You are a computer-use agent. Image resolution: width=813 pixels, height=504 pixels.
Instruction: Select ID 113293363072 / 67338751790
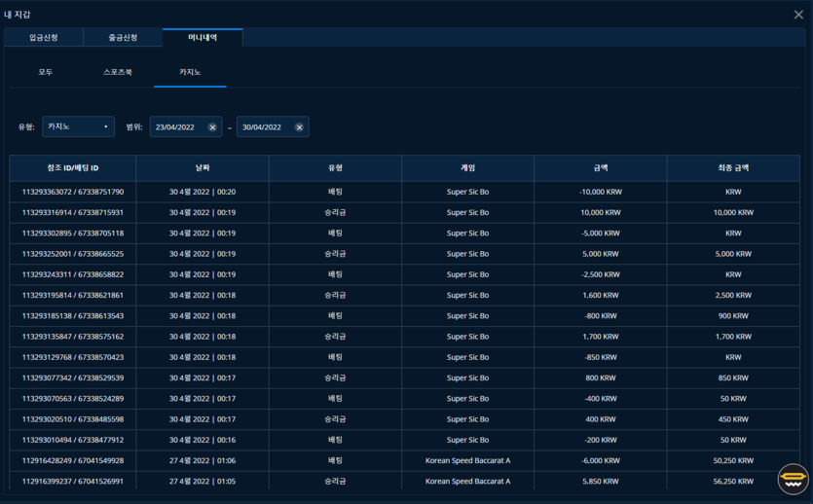tap(73, 192)
